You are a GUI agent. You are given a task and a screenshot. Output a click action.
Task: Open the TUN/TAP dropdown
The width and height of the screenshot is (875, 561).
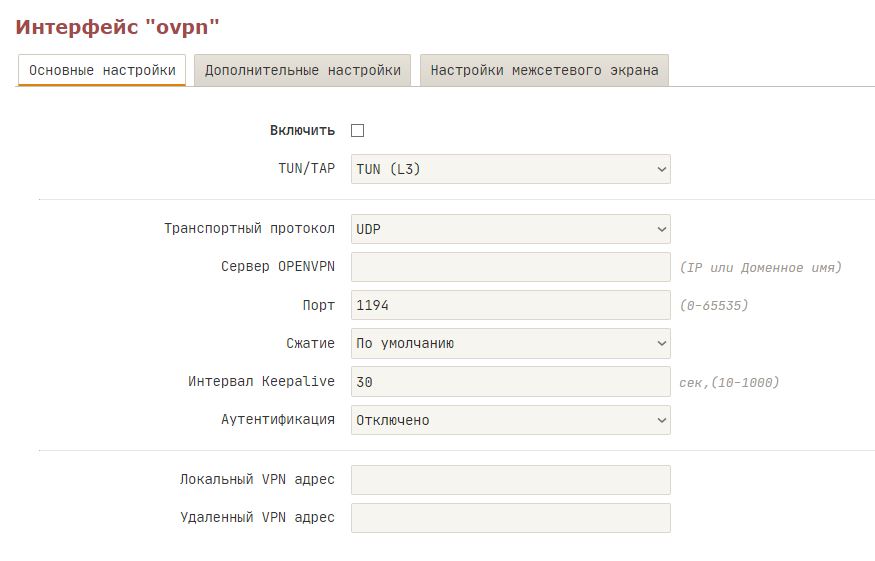(511, 169)
